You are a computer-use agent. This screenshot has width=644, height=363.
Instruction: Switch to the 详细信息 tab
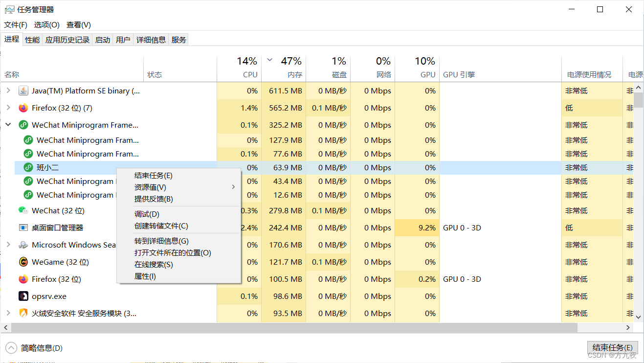(x=151, y=40)
